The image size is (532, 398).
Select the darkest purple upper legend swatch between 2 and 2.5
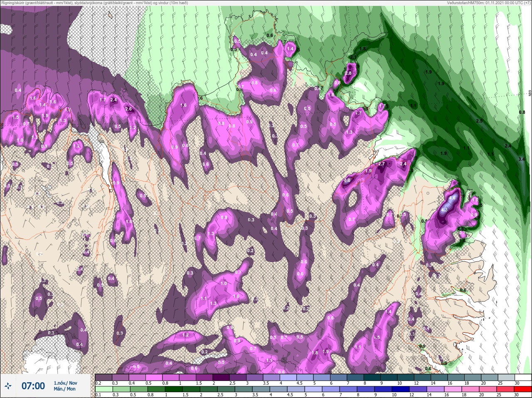221,377
